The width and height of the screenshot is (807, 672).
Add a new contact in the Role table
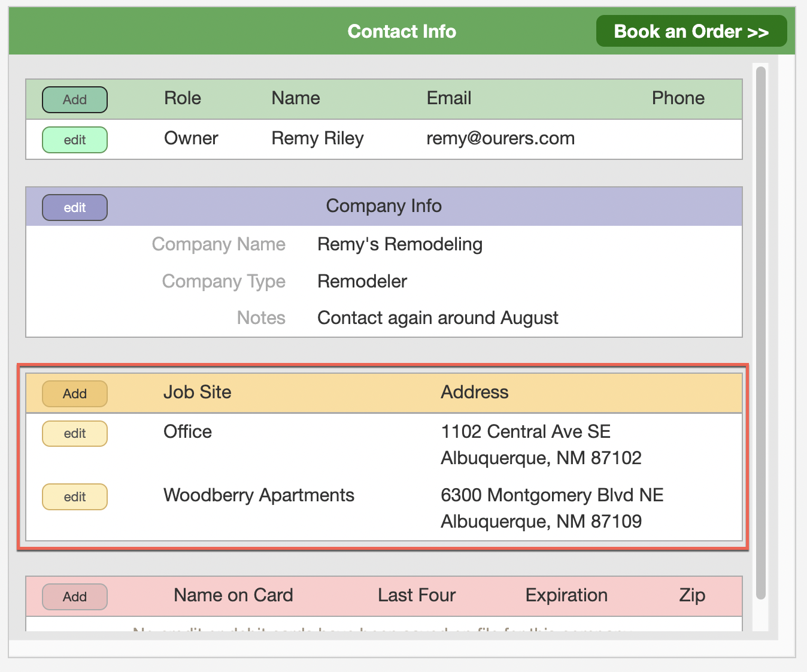pos(75,99)
